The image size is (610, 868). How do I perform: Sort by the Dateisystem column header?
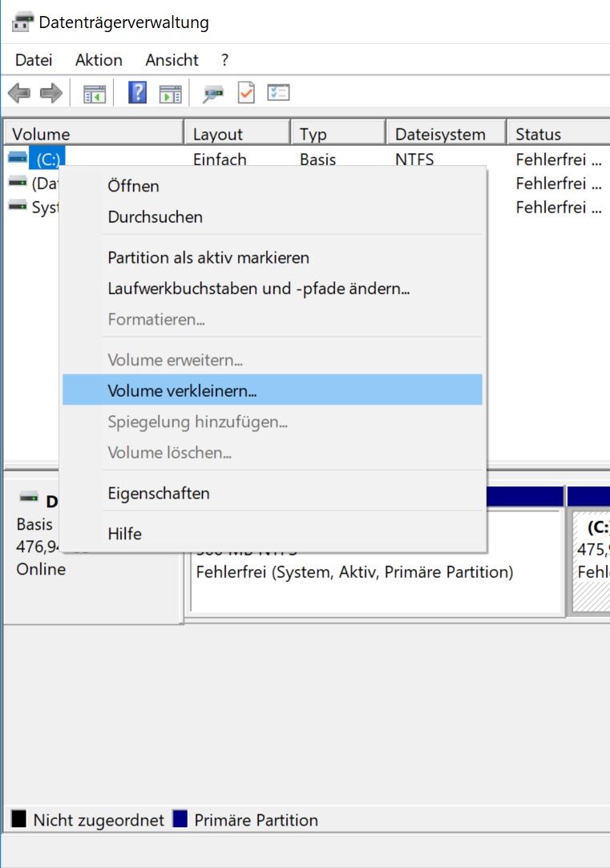440,134
